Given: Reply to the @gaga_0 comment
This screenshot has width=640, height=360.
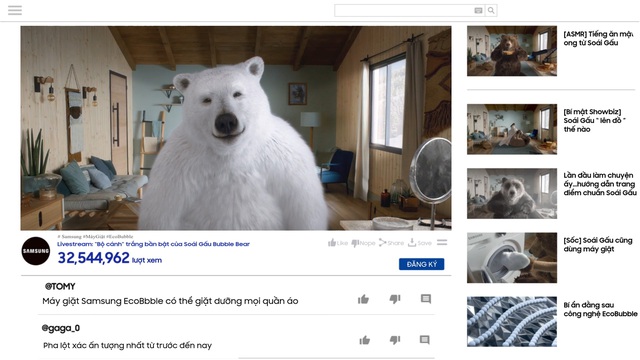Looking at the screenshot, I should pyautogui.click(x=424, y=340).
